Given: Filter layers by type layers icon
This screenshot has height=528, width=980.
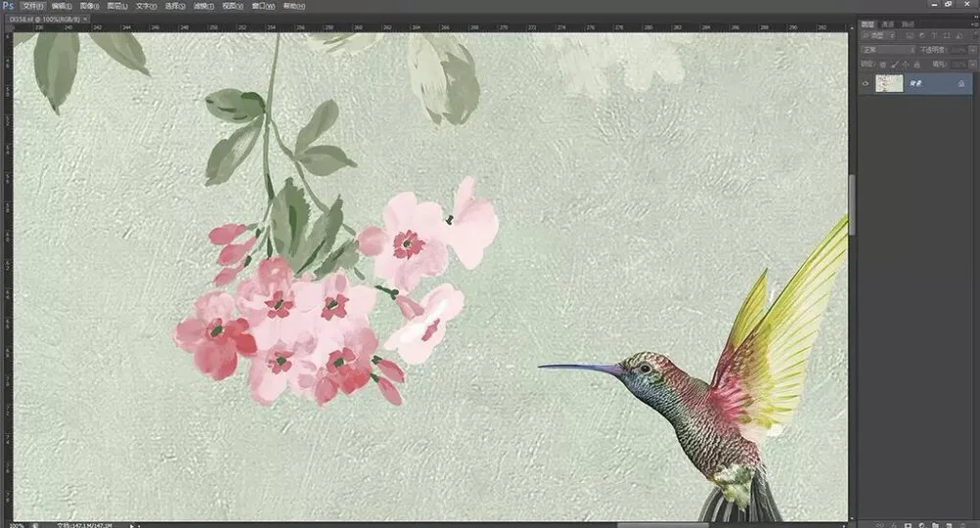Looking at the screenshot, I should click(934, 35).
